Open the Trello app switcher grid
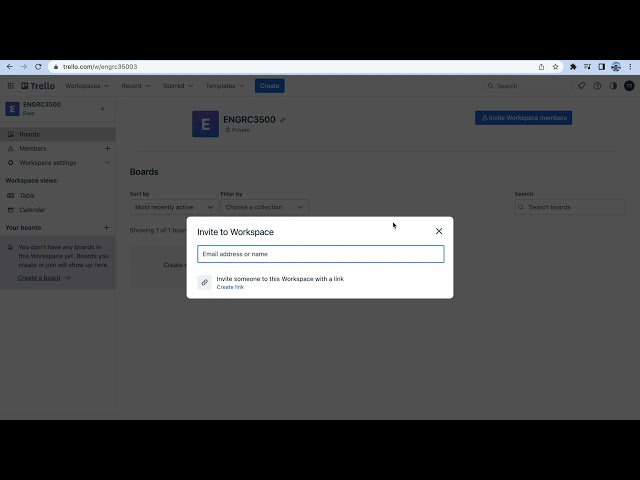Screen dimensions: 640x480 [11, 86]
